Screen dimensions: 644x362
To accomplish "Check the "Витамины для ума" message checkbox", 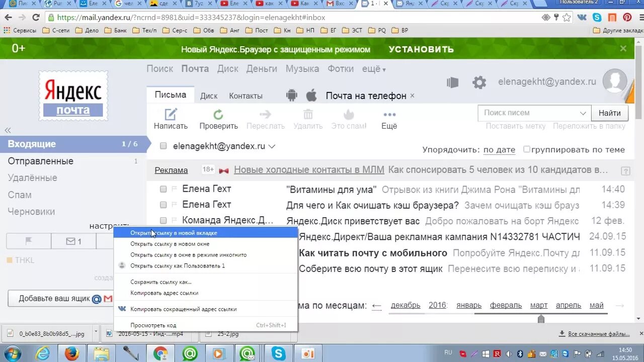I will pyautogui.click(x=163, y=190).
